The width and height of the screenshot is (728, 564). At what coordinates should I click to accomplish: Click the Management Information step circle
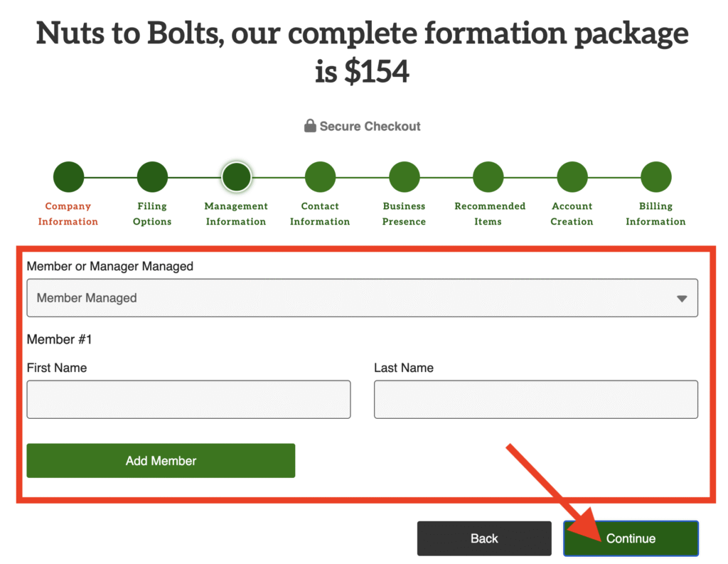[236, 177]
